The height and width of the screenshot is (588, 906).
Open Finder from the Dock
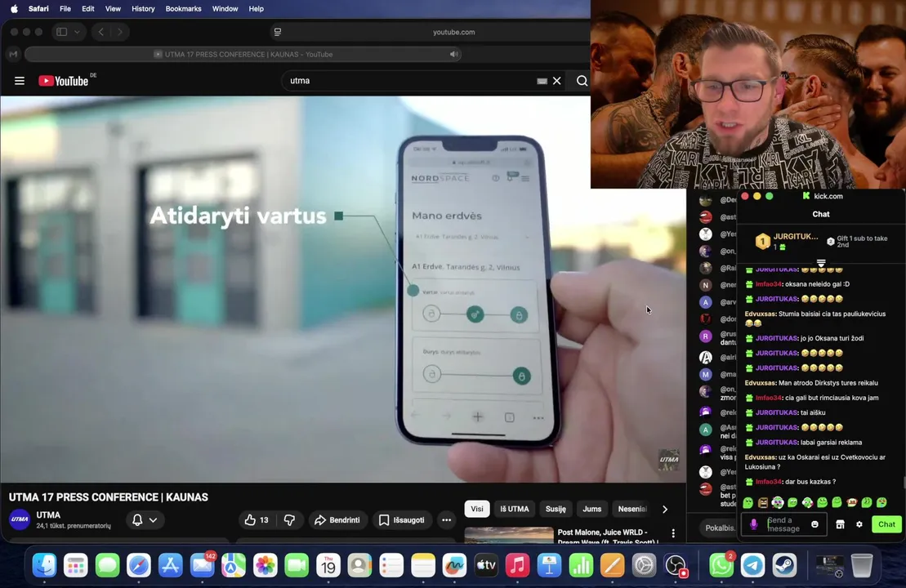44,565
